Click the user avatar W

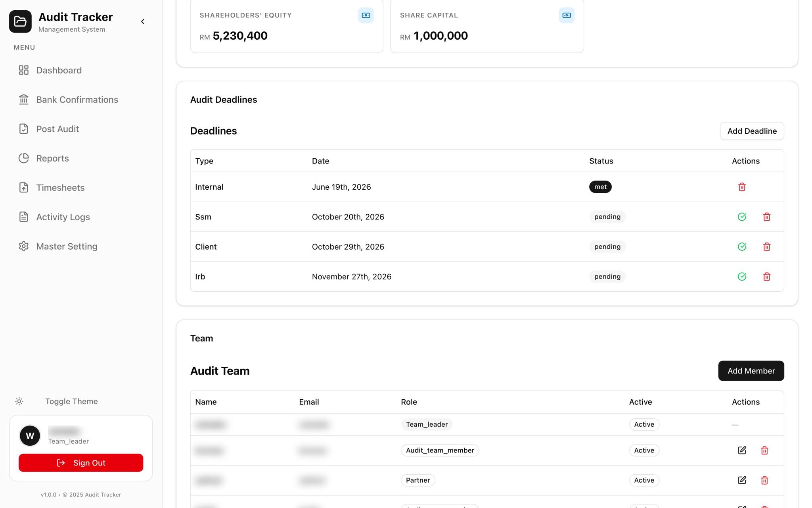(30, 436)
